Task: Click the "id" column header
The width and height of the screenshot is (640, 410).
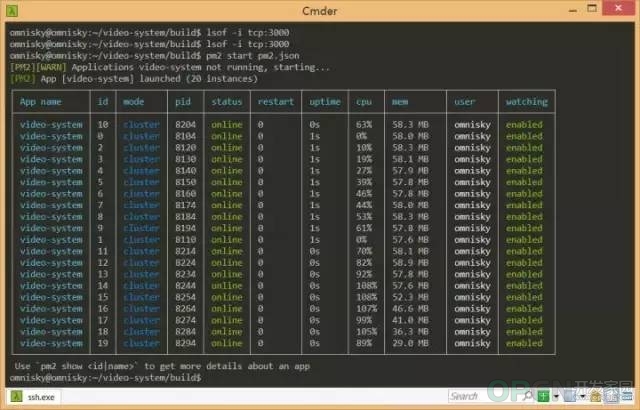Action: pos(103,101)
